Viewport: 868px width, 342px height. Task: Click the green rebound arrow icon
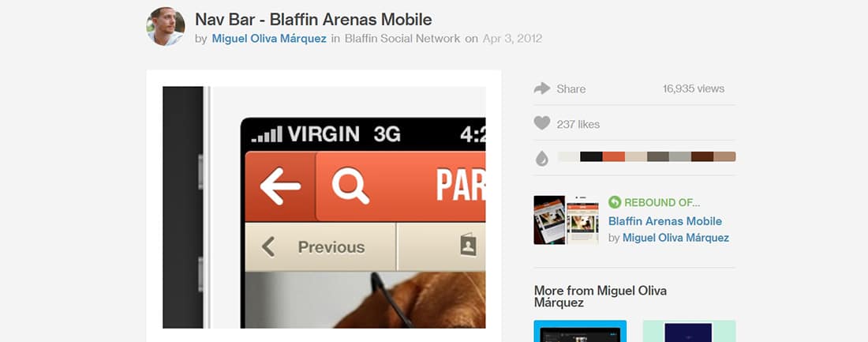coord(615,202)
